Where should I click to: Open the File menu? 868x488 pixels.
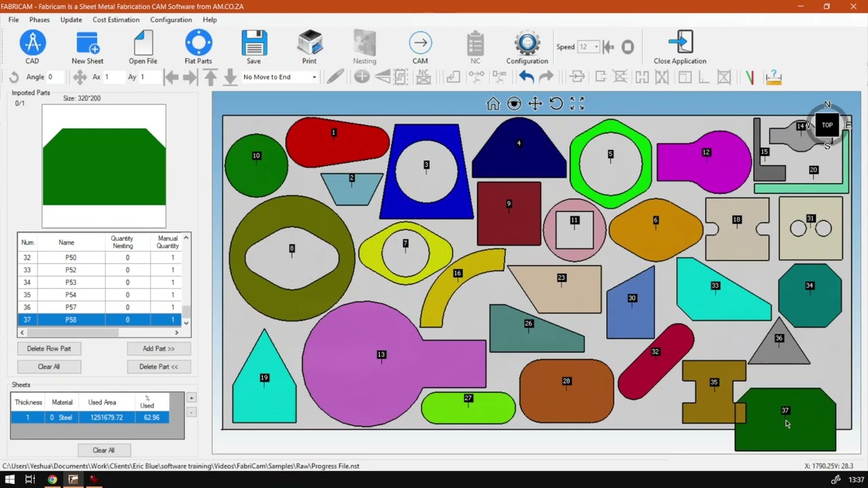click(14, 20)
